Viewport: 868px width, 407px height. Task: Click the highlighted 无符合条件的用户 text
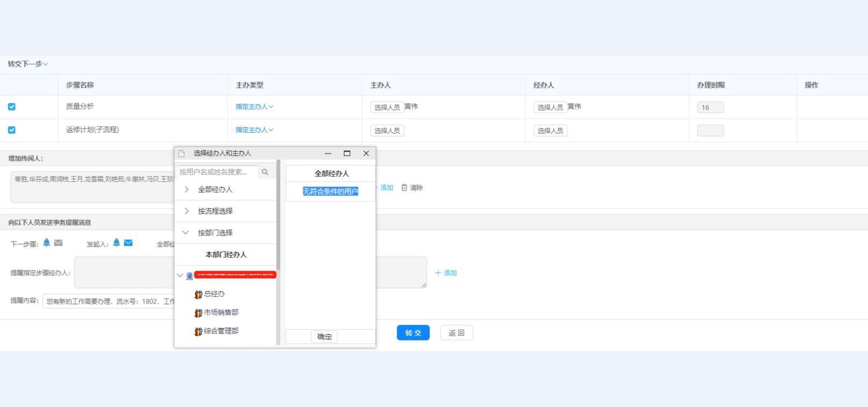tap(330, 191)
